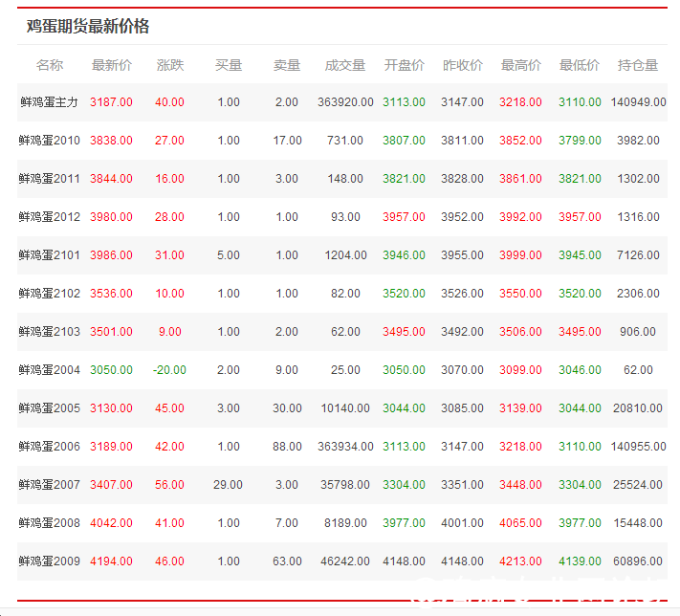
Task: Click volume value 363920.00
Action: coord(345,102)
